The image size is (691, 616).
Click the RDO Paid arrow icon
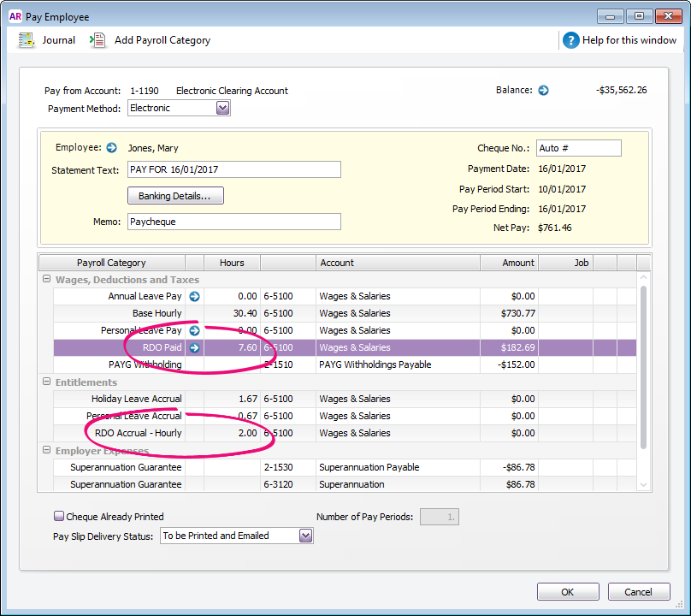tap(194, 348)
